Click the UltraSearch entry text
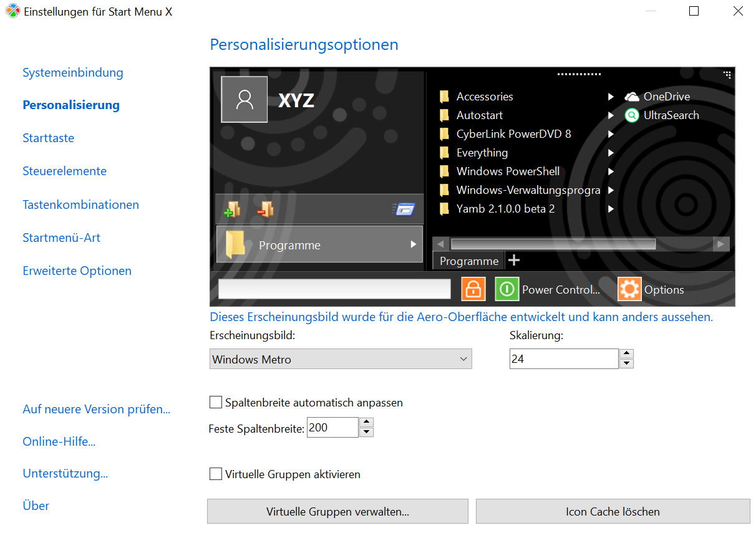Viewport: 756px width, 538px height. (671, 115)
